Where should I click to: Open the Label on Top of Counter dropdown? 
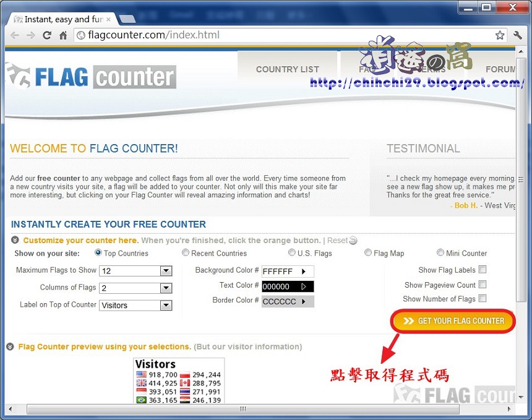tap(166, 304)
